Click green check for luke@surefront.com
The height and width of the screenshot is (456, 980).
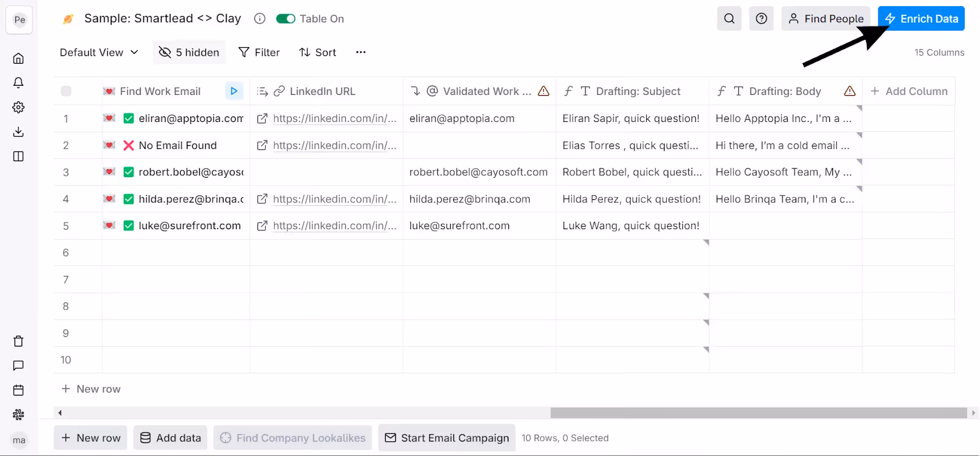click(129, 226)
